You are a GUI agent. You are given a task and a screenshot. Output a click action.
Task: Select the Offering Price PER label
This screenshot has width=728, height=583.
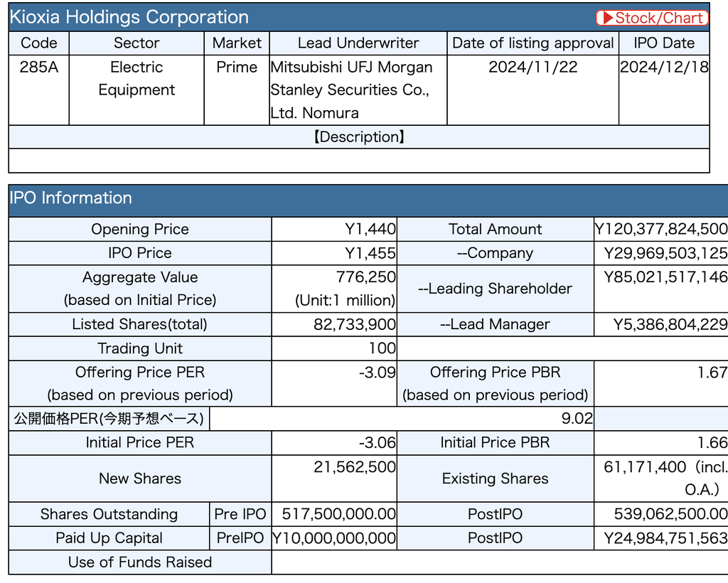(140, 383)
